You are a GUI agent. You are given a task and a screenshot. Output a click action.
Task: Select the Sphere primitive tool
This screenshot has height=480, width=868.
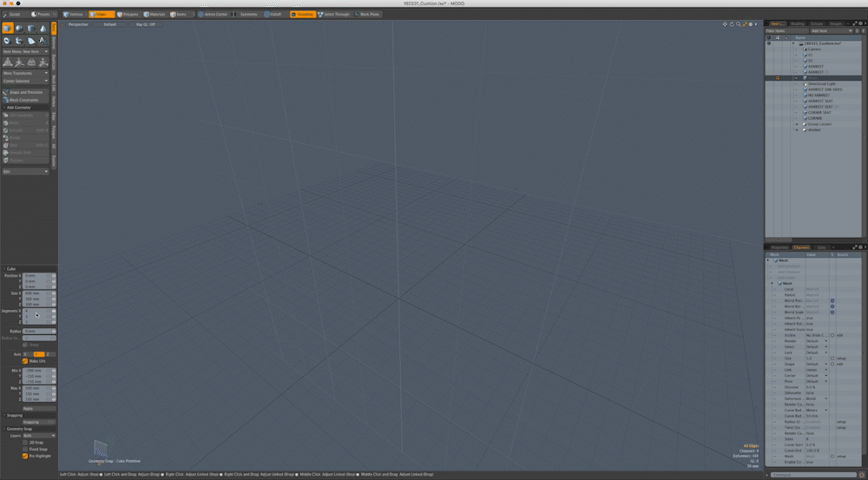[19, 29]
